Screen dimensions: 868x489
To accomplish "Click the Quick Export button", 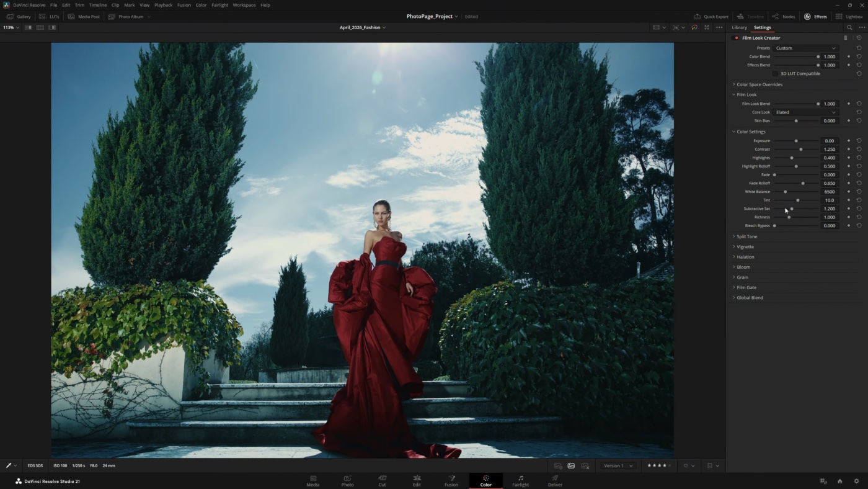I will (711, 17).
